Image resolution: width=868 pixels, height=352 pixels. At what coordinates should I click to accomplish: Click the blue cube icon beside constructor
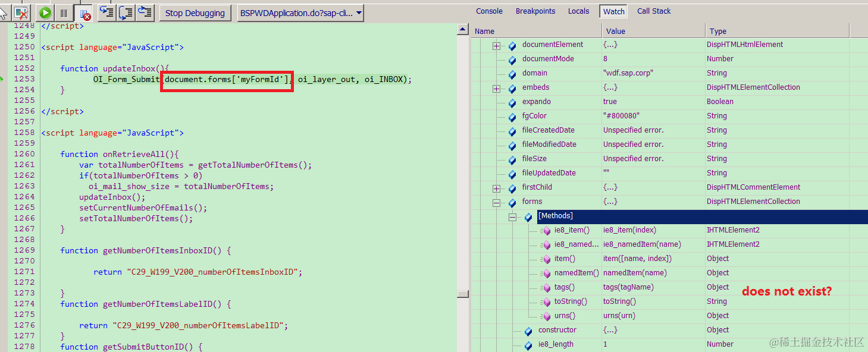[x=528, y=331]
